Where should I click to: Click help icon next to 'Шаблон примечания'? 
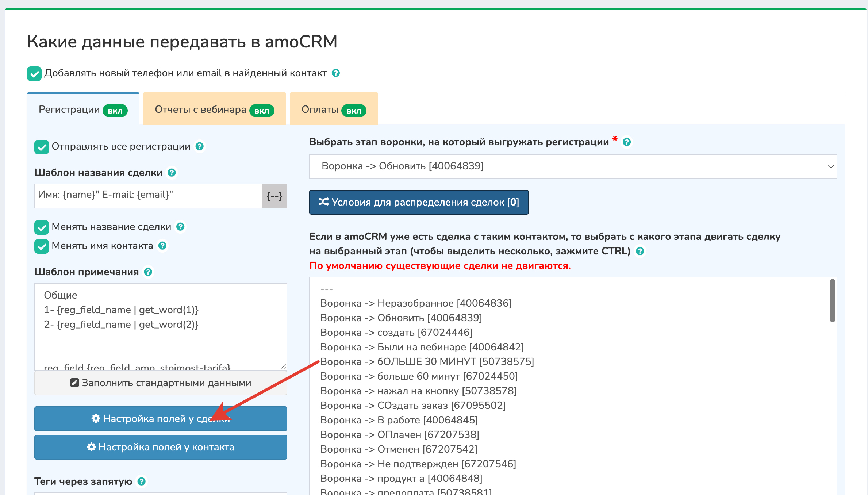pos(148,272)
